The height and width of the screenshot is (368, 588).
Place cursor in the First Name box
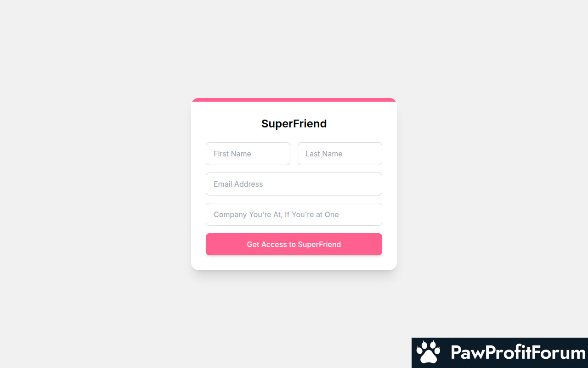[x=248, y=154]
